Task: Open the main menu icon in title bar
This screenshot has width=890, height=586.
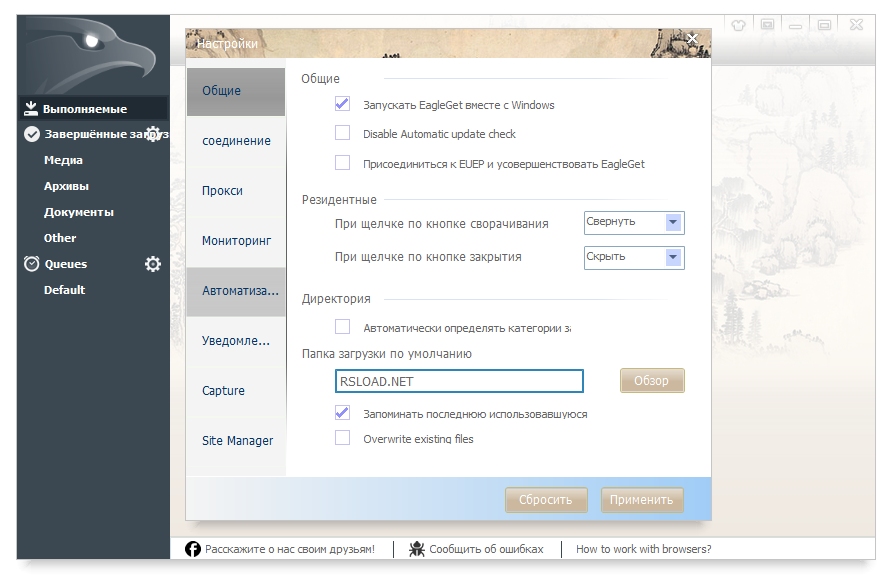Action: pos(767,24)
